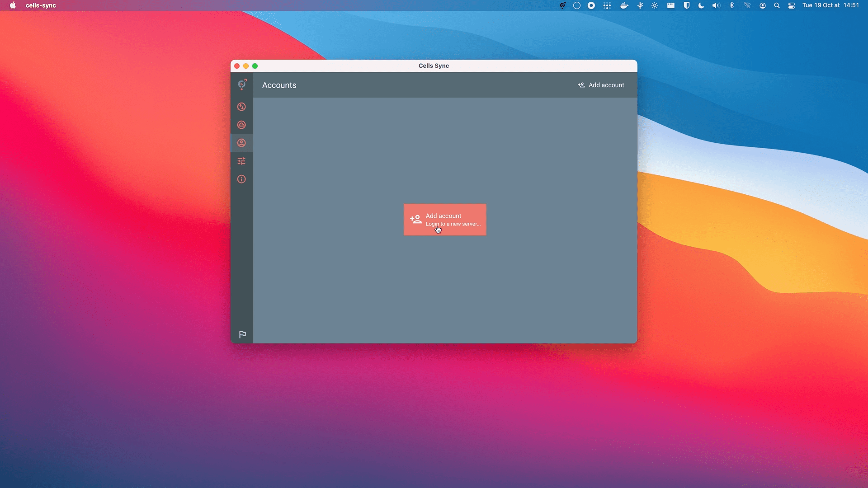Open the Wi-Fi menu bar icon
This screenshot has height=488, width=868.
[x=747, y=5]
